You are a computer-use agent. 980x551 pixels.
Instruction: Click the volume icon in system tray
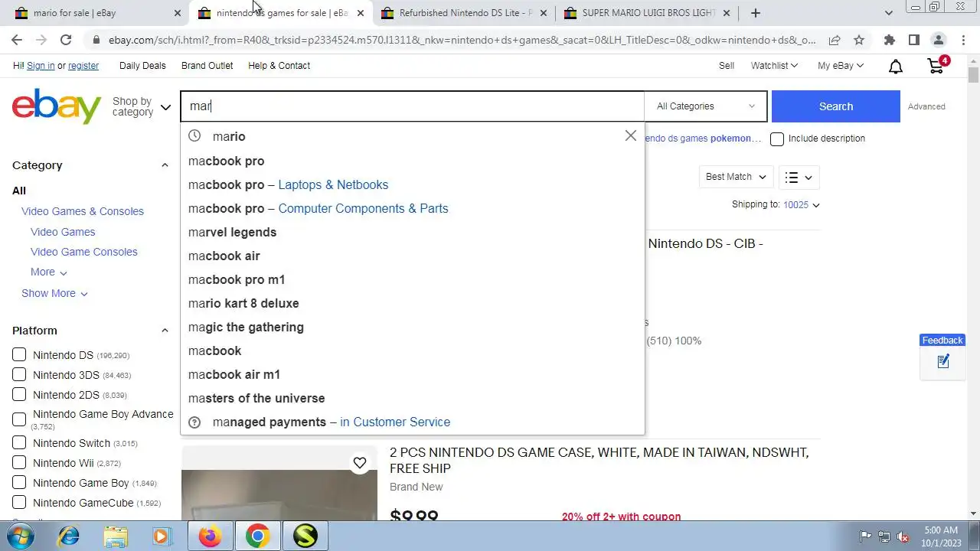pos(903,536)
